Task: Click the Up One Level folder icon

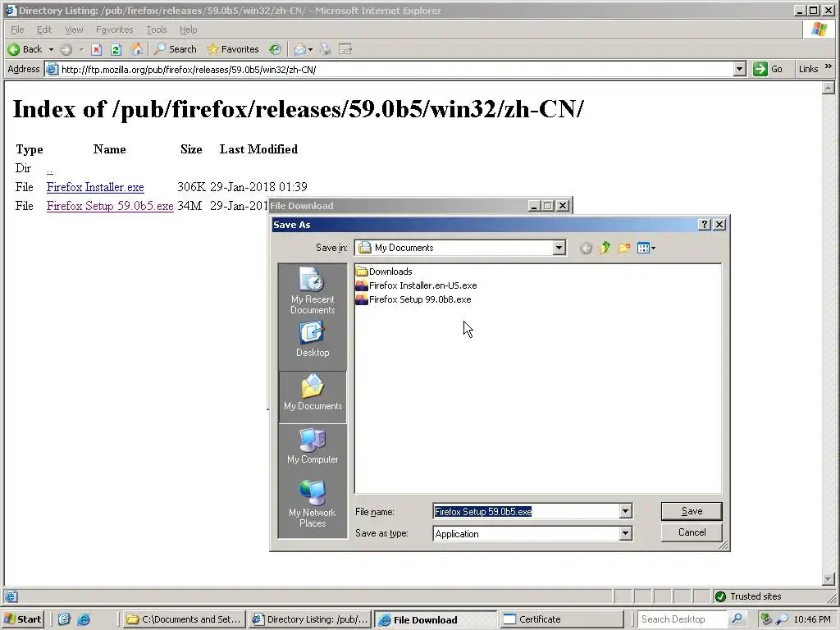Action: 605,248
